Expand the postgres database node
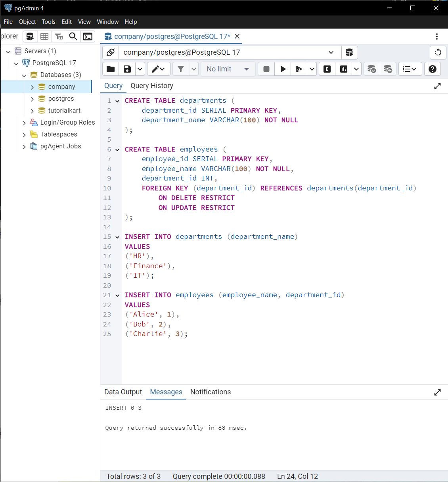Image resolution: width=448 pixels, height=482 pixels. click(x=32, y=99)
